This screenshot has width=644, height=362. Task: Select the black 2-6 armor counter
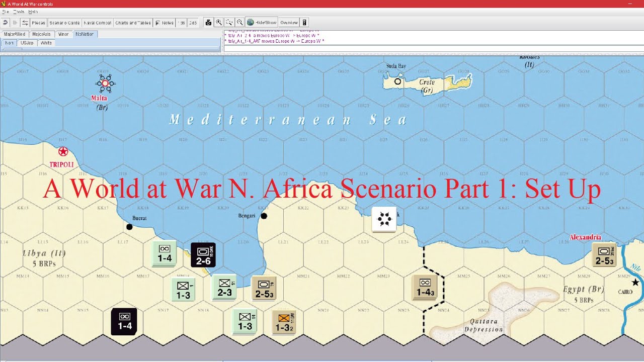[203, 255]
